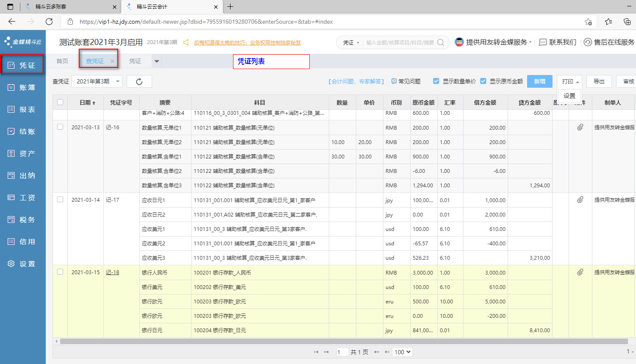Click the announcement speaker icon

tap(186, 42)
